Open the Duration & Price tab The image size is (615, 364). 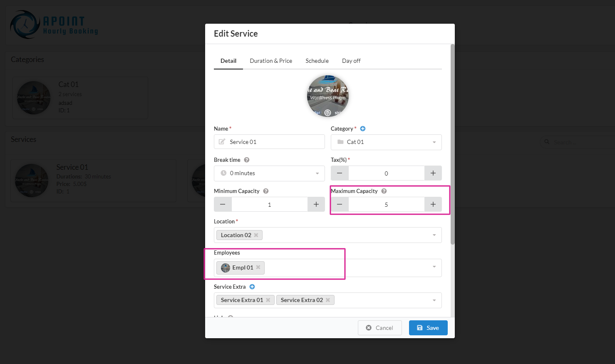coord(271,61)
